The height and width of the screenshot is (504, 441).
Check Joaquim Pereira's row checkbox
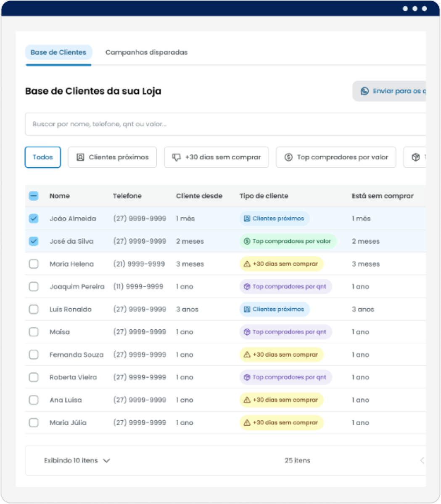click(34, 286)
